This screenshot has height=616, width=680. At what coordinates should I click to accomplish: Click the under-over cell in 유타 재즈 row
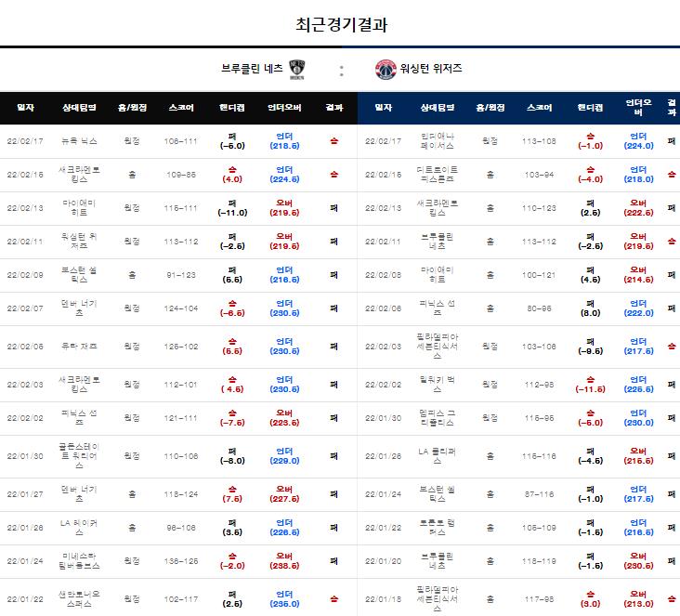coord(284,347)
